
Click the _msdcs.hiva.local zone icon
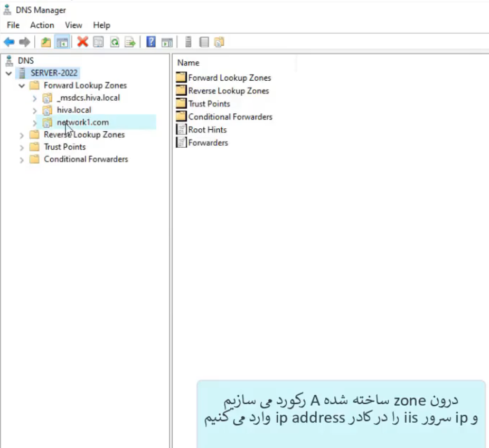[x=48, y=98]
